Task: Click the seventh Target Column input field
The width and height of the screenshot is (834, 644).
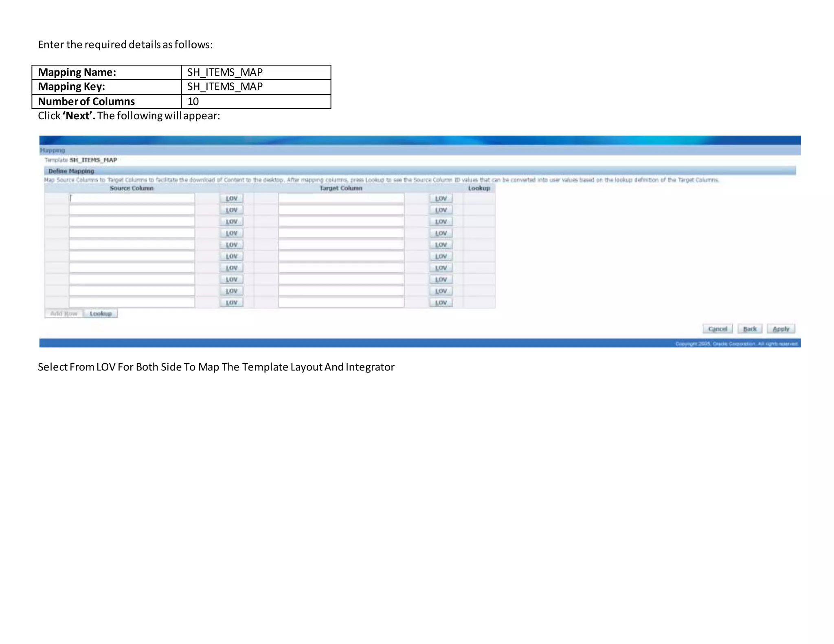Action: 341,268
